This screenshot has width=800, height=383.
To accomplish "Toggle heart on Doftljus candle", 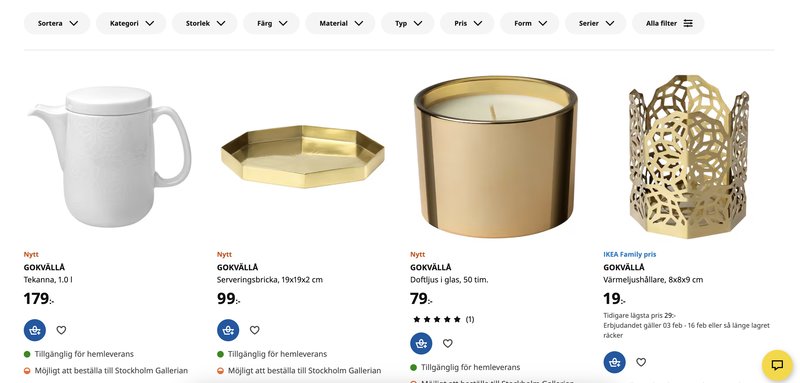I will click(447, 343).
